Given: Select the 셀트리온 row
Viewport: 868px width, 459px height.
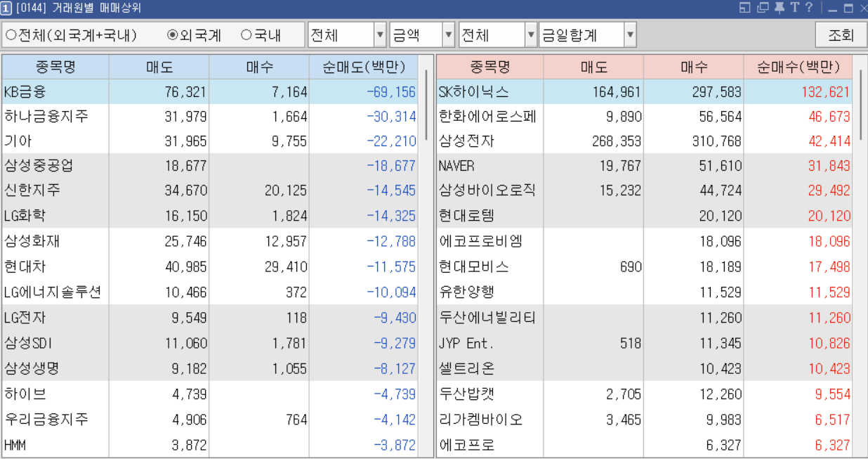Looking at the screenshot, I should 645,368.
